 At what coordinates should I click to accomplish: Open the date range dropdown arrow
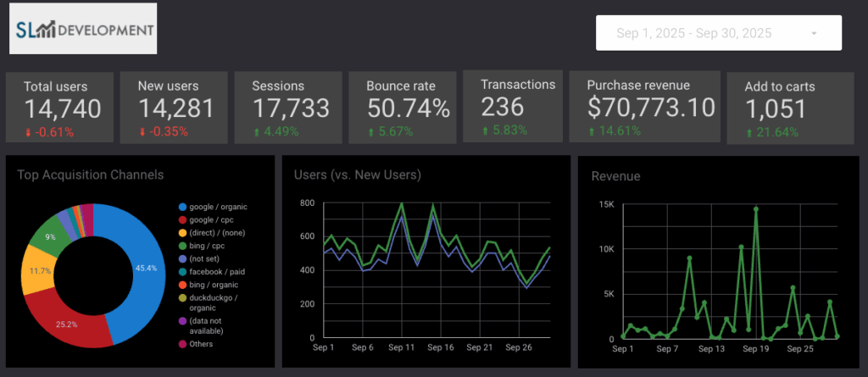814,33
